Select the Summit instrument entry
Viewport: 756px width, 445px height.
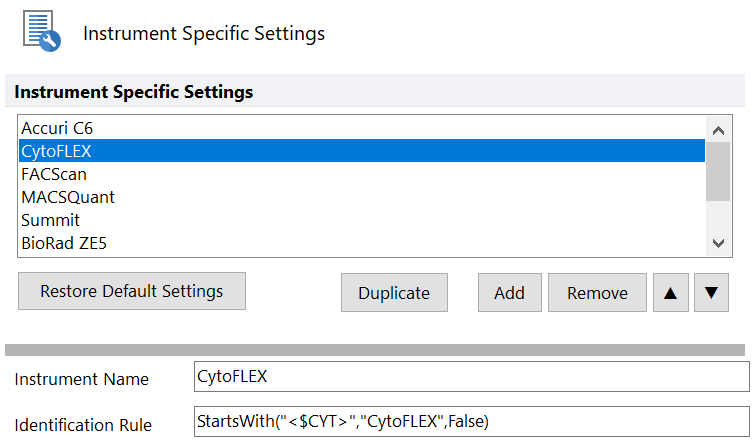[x=50, y=220]
